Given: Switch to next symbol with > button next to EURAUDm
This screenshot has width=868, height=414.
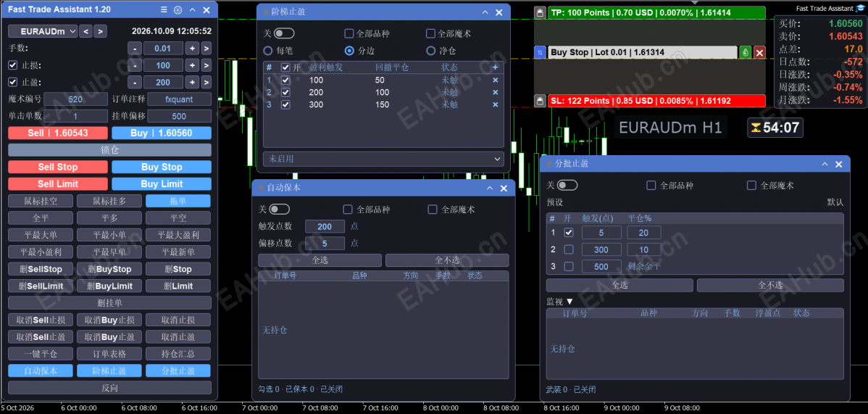Looking at the screenshot, I should [100, 32].
